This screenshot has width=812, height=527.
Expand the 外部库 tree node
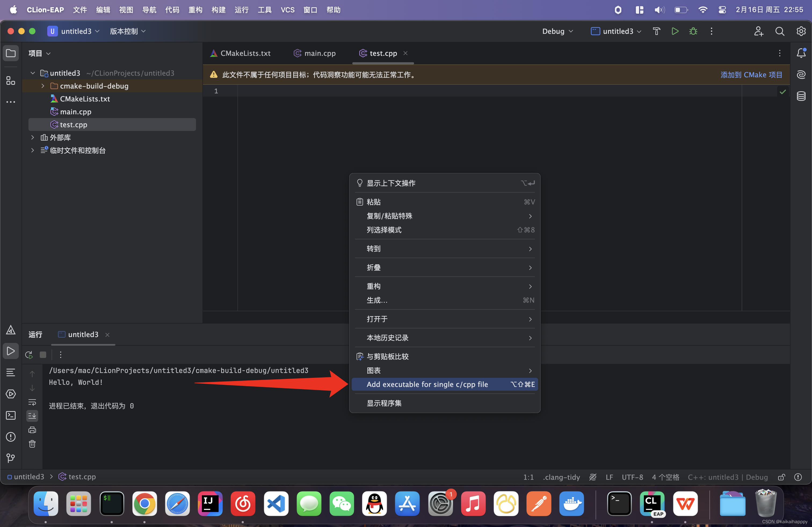pyautogui.click(x=32, y=137)
